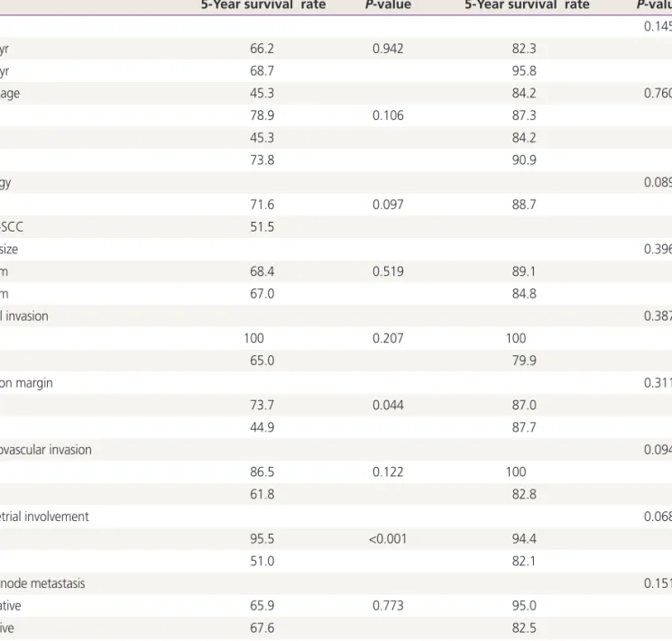
Task: Select the 'etrial involvement' row label
Action: coord(44,517)
